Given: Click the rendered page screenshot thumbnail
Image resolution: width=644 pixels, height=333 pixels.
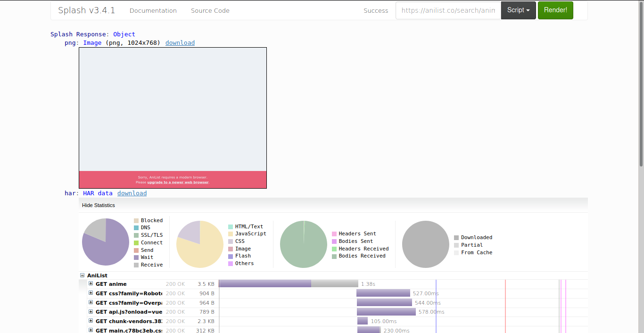Looking at the screenshot, I should click(173, 118).
